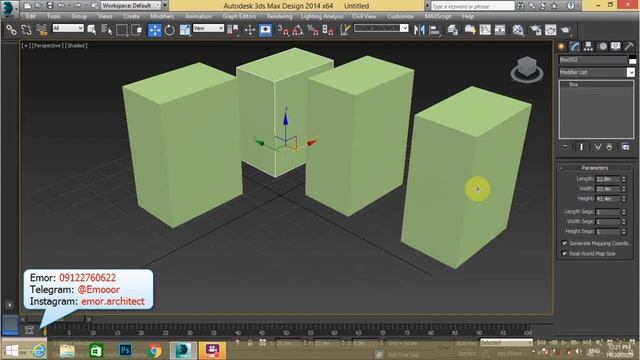Open the Group menu
The image size is (640, 360).
79,16
